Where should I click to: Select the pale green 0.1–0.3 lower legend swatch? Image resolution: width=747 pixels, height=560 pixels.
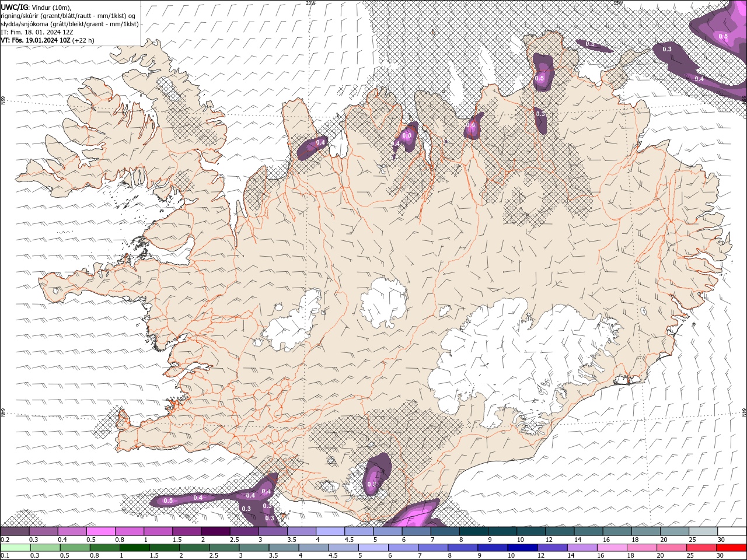(x=16, y=548)
